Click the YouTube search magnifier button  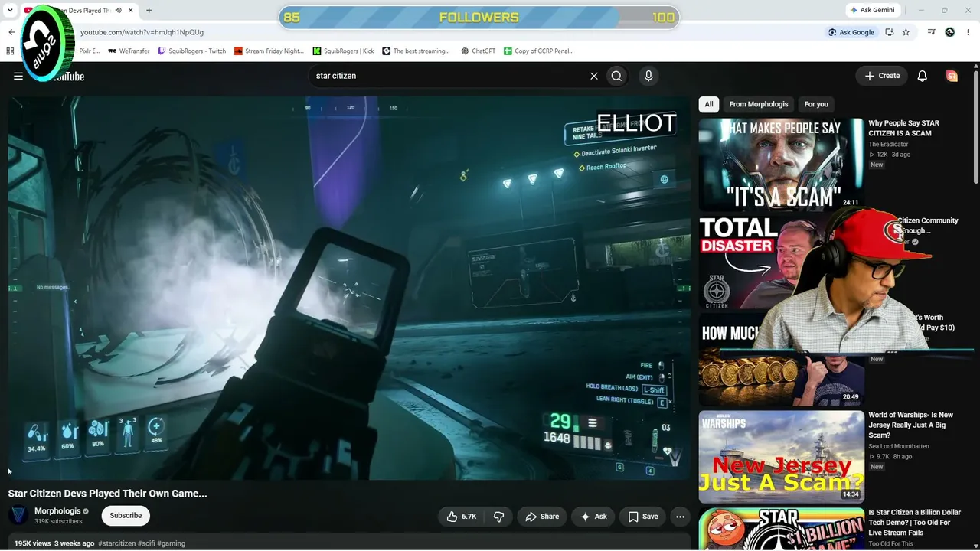pyautogui.click(x=616, y=76)
